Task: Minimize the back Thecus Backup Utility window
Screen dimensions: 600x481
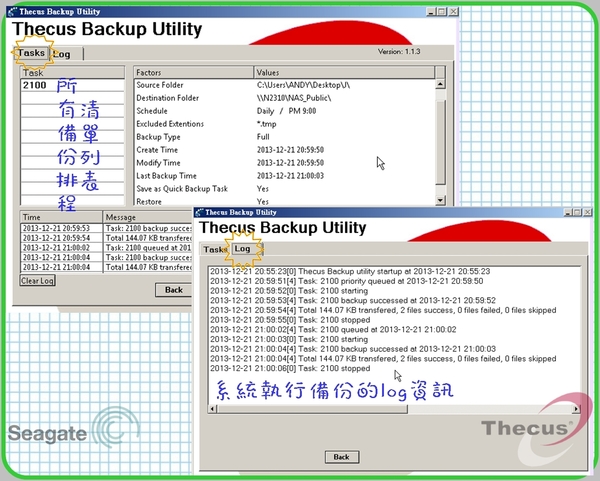Action: point(431,12)
